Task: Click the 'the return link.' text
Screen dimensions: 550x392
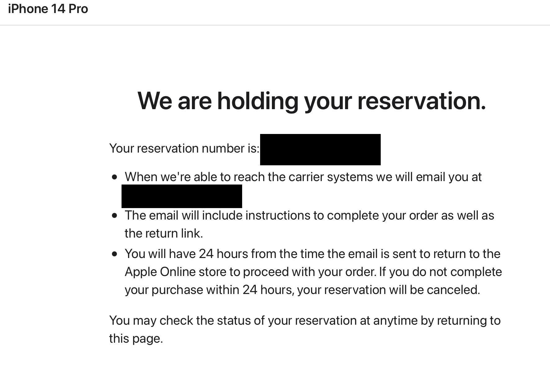Action: (x=164, y=234)
